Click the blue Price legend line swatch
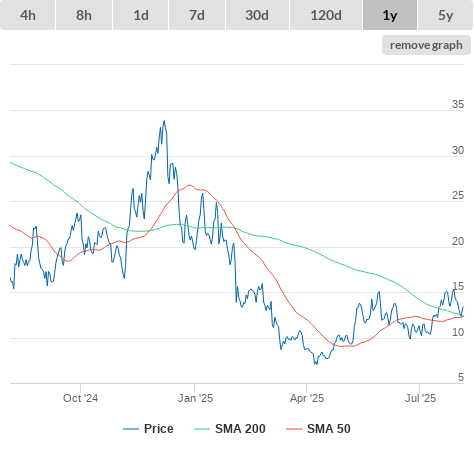 pyautogui.click(x=131, y=429)
